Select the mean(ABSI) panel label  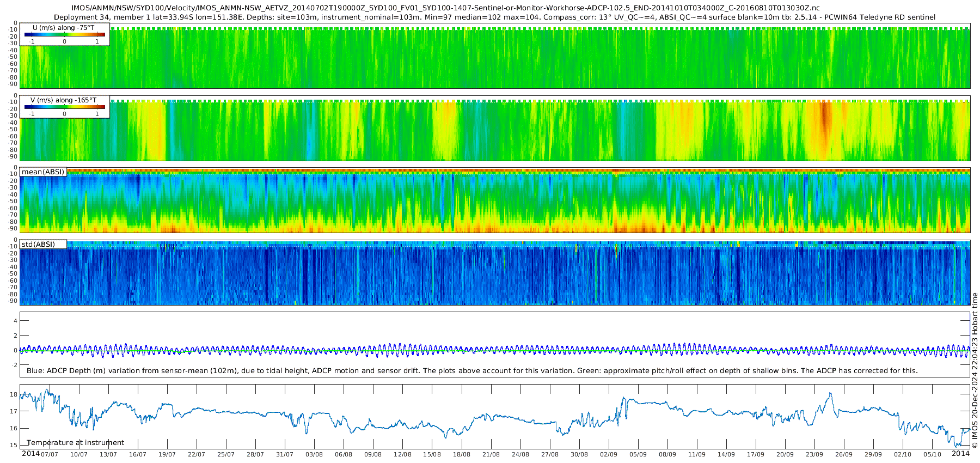(x=43, y=172)
